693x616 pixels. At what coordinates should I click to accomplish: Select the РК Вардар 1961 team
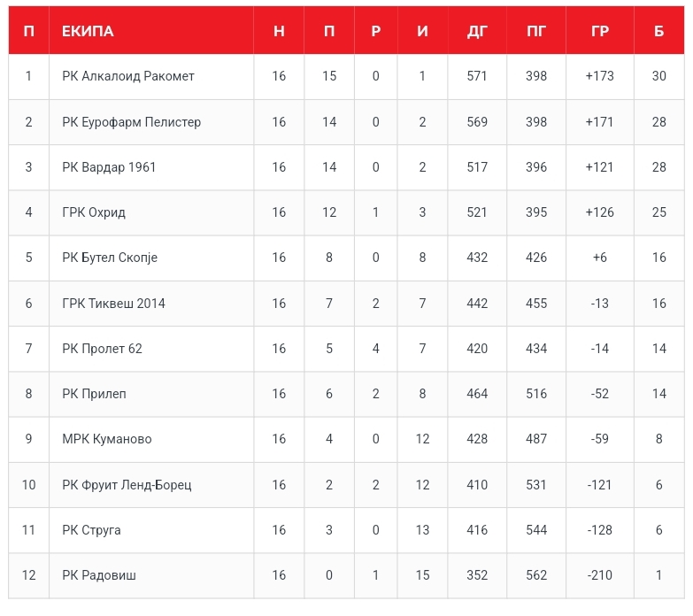[x=109, y=167]
